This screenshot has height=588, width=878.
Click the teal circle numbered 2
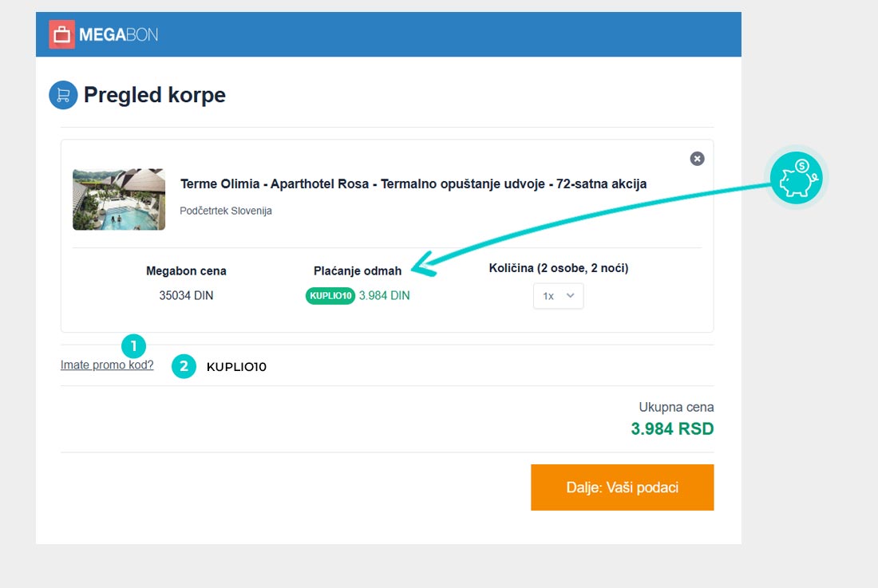tap(184, 366)
